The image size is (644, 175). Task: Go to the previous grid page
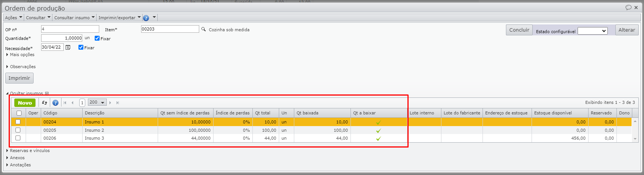72,102
